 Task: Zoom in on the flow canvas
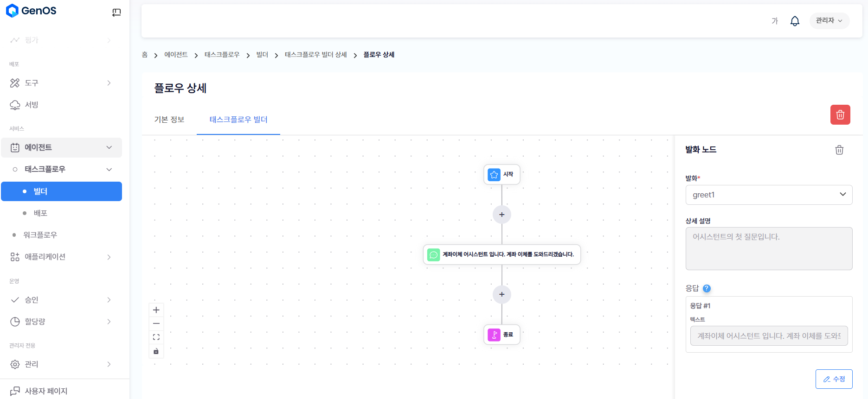tap(156, 310)
